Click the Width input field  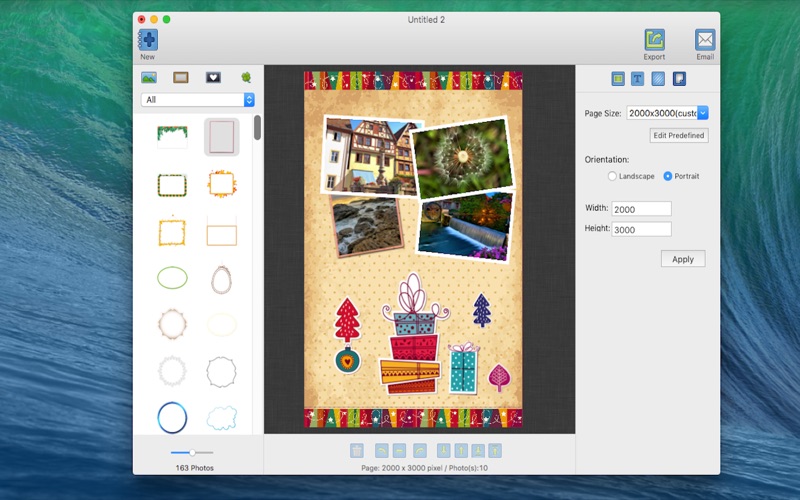[641, 209]
